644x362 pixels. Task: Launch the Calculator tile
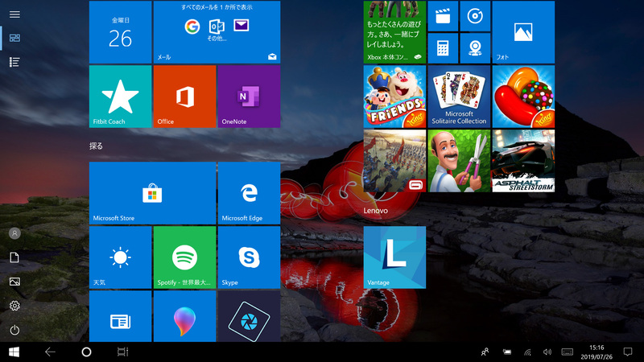444,48
